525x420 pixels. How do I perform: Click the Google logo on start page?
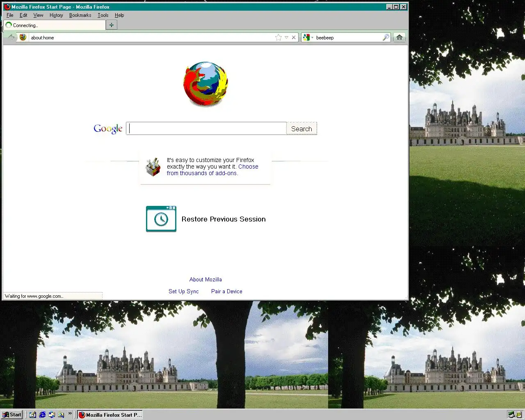click(108, 129)
